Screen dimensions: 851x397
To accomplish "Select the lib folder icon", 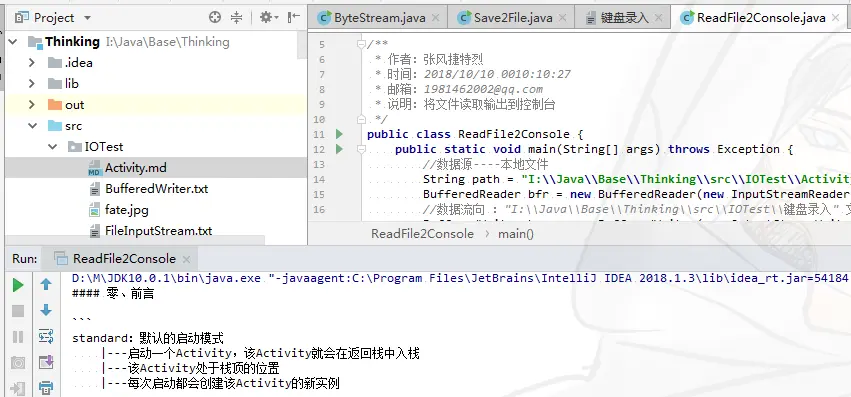I will [x=55, y=84].
